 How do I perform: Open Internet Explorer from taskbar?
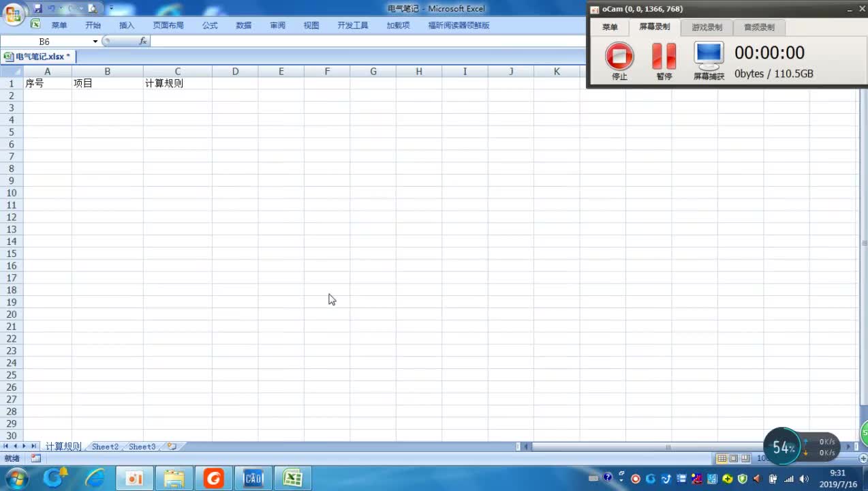pos(95,479)
